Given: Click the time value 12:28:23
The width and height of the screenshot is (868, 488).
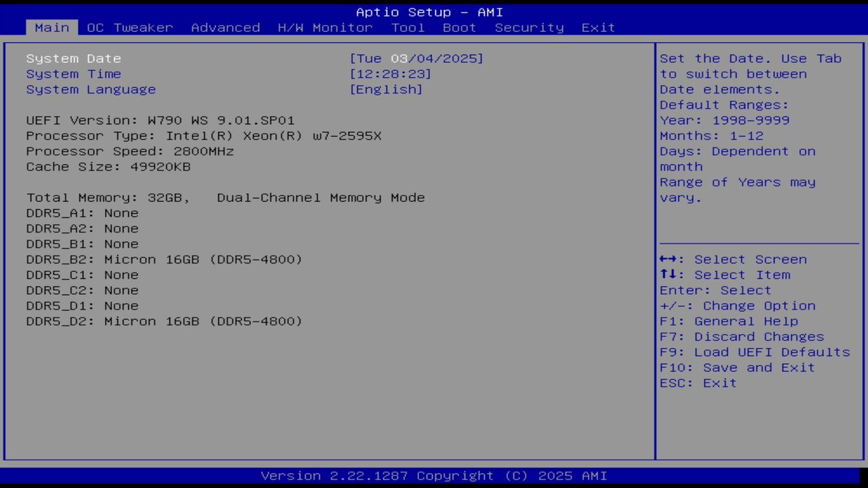Looking at the screenshot, I should point(391,74).
